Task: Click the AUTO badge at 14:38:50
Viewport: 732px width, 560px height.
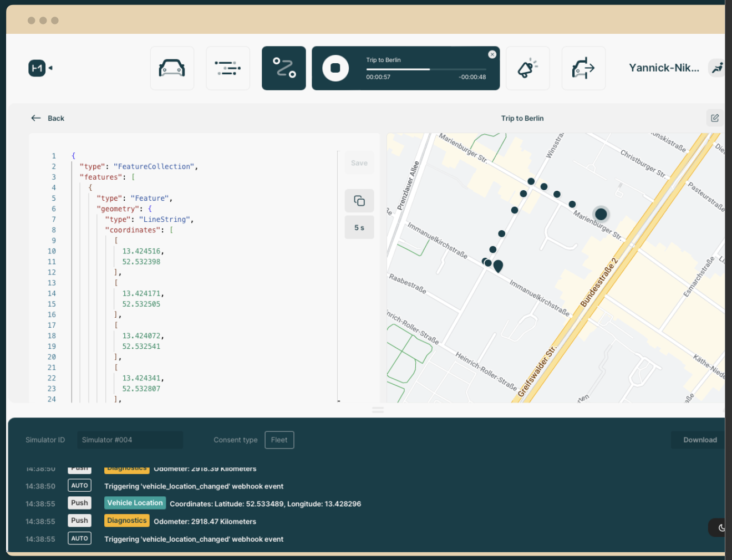Action: [x=80, y=486]
